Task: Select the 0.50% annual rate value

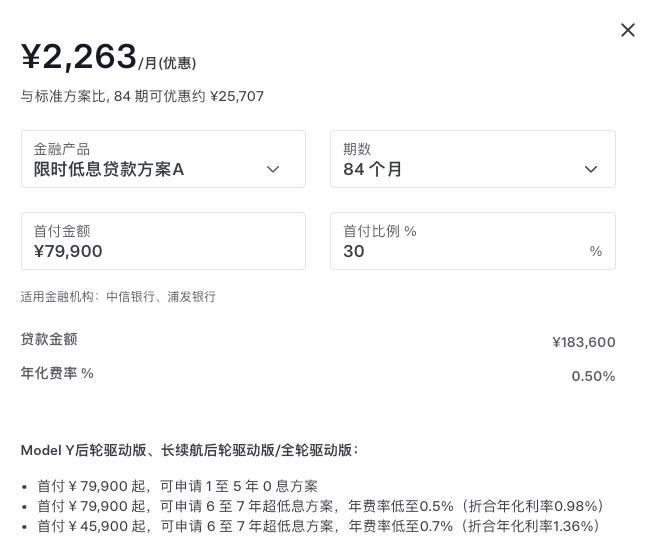Action: (593, 376)
